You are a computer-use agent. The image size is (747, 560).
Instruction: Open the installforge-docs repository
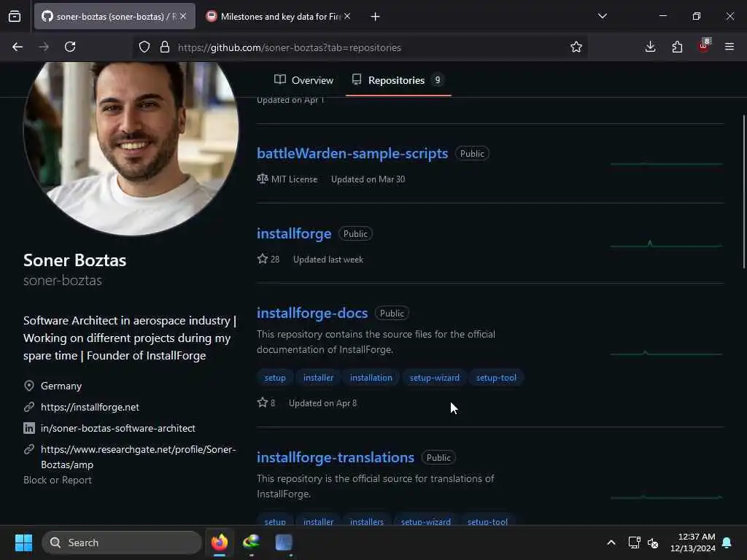312,314
